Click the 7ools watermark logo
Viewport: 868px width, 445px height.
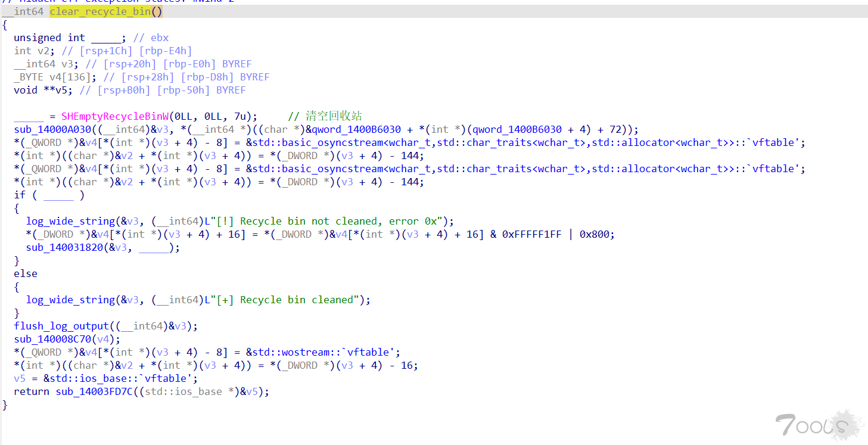(x=819, y=425)
